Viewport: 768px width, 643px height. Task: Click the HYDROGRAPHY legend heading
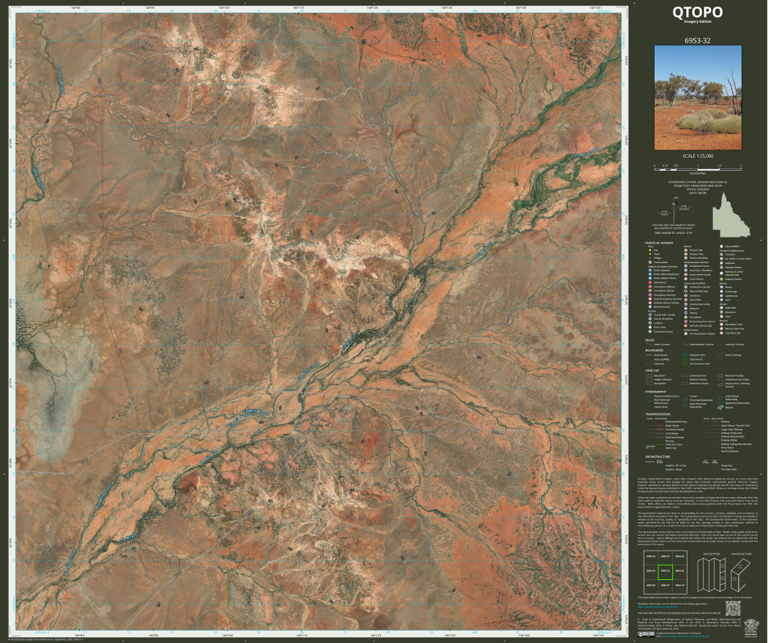coord(657,392)
